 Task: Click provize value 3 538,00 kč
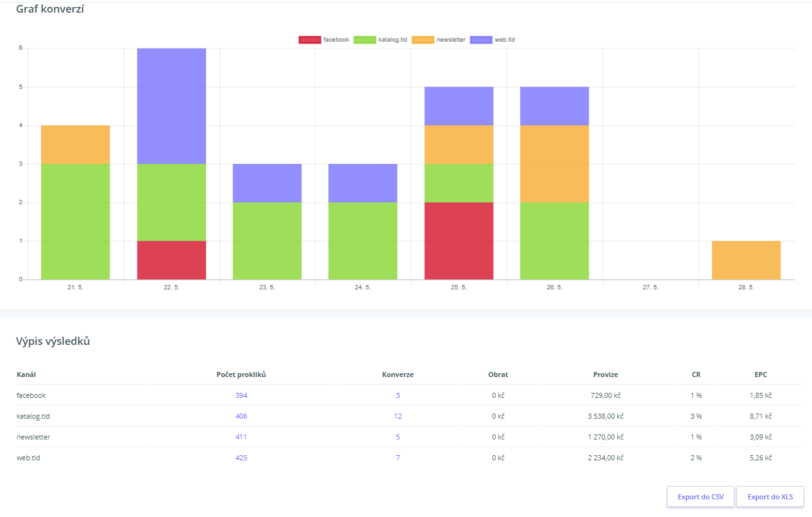point(606,416)
